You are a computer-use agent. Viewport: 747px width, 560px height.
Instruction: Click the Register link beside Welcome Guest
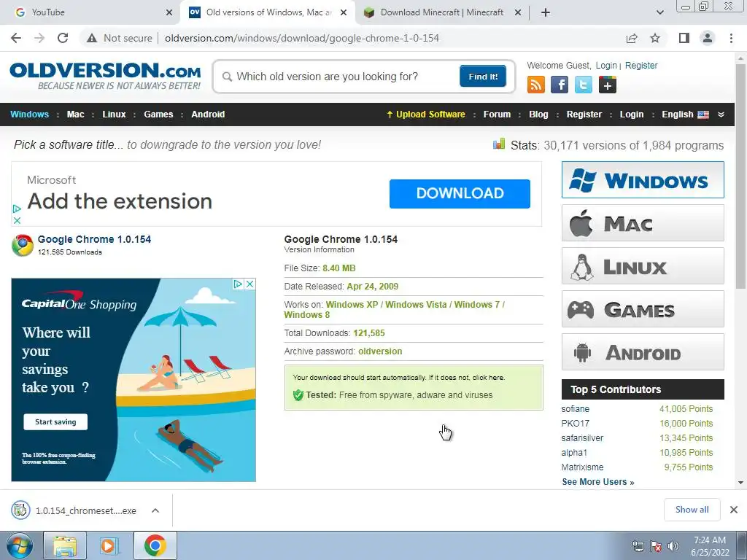tap(640, 65)
